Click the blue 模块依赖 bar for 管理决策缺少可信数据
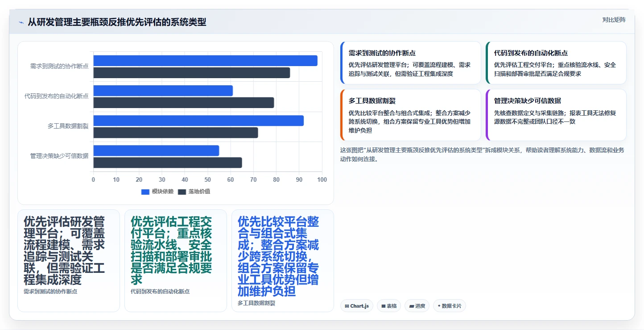 [156, 150]
